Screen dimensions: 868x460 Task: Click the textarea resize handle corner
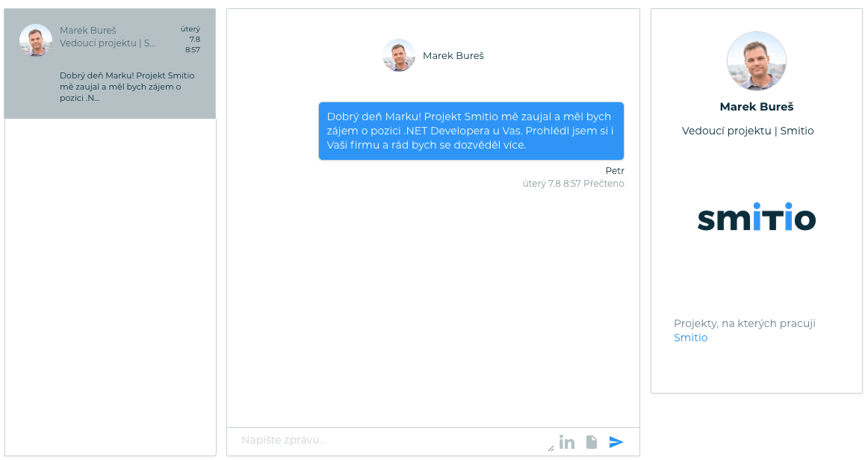click(x=551, y=448)
